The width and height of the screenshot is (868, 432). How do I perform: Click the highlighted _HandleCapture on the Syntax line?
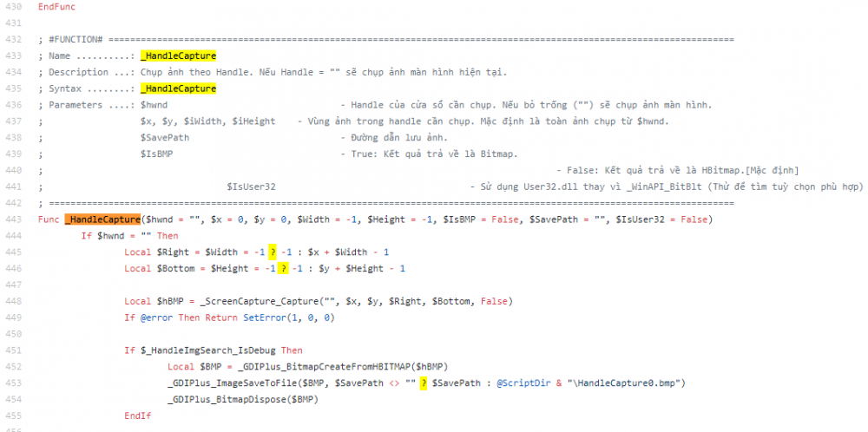click(x=178, y=88)
